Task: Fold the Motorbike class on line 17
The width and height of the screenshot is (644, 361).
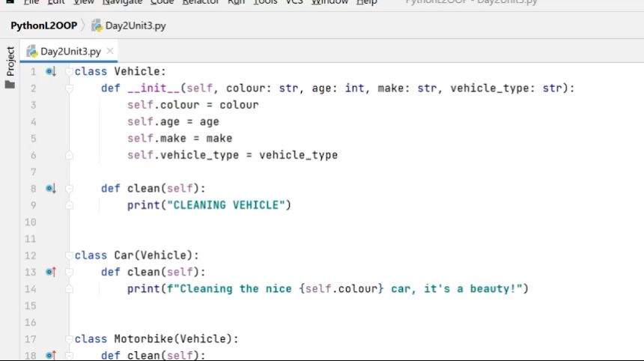Action: click(69, 339)
